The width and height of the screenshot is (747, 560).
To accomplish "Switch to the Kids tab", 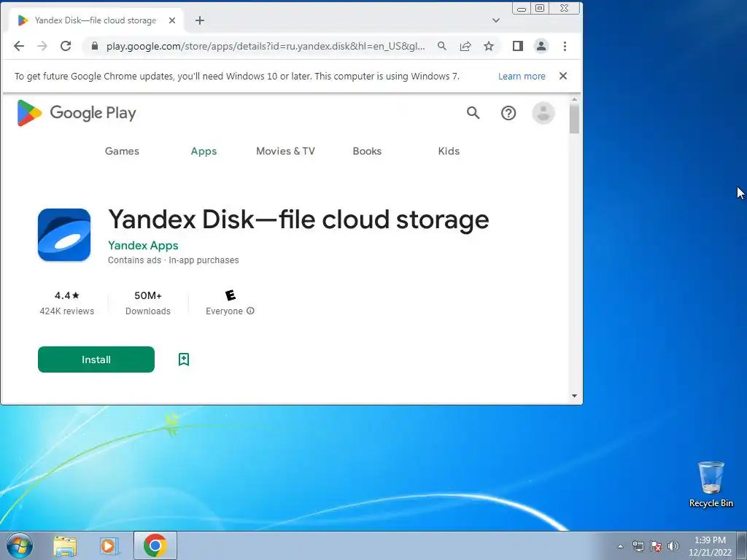I will 449,151.
